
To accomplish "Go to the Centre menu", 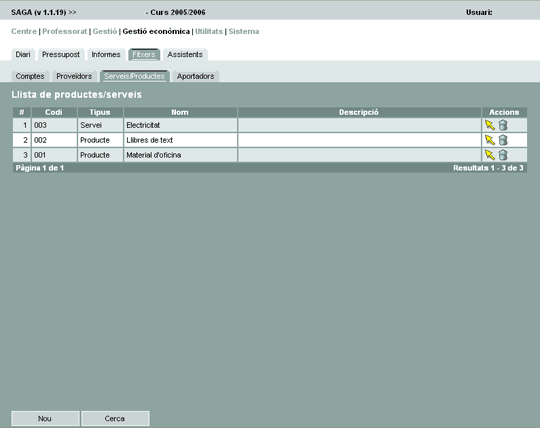I will [x=24, y=31].
